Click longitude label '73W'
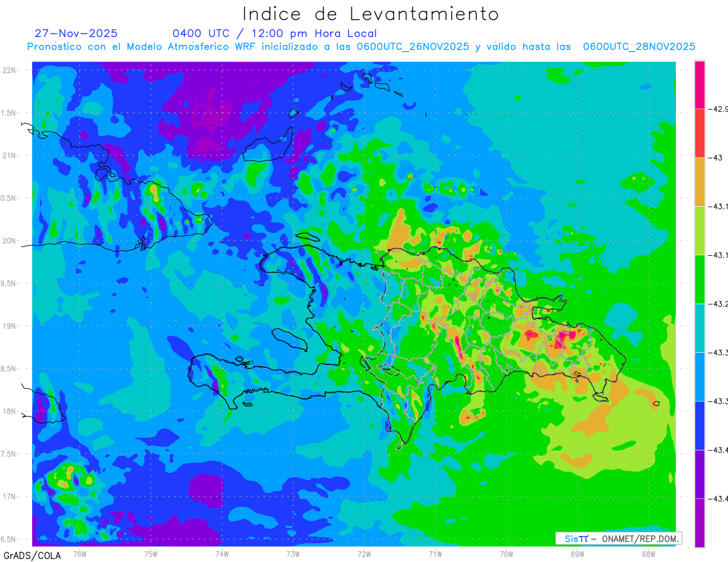The width and height of the screenshot is (728, 562). (293, 553)
